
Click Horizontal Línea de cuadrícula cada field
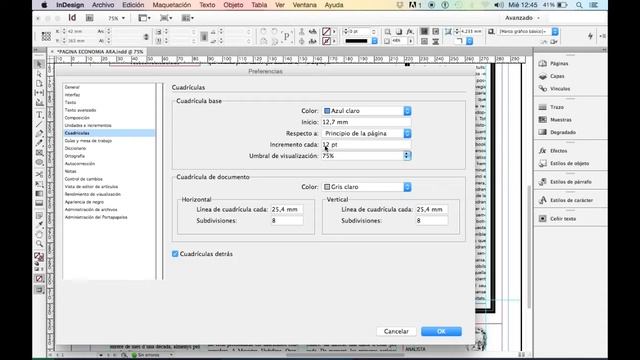coord(287,209)
